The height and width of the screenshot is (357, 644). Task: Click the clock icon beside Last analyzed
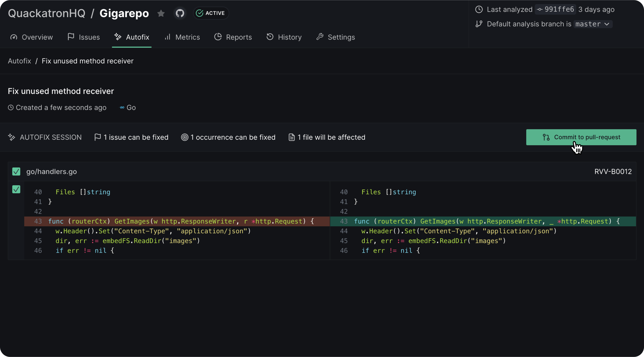pos(479,10)
